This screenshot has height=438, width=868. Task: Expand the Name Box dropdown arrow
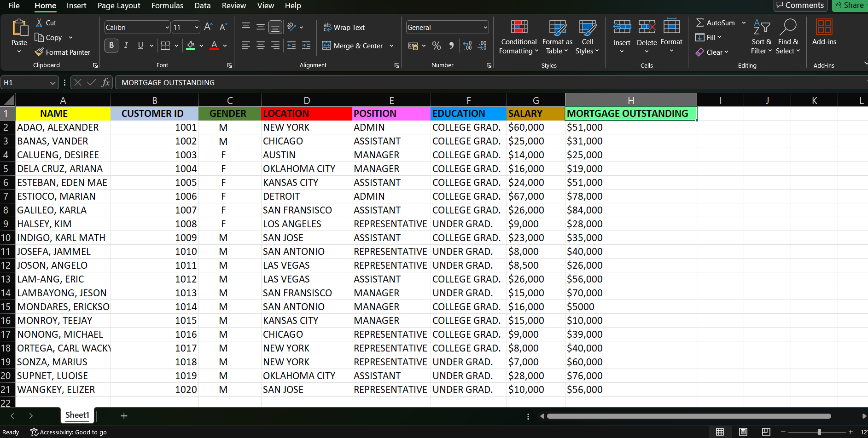(52, 83)
